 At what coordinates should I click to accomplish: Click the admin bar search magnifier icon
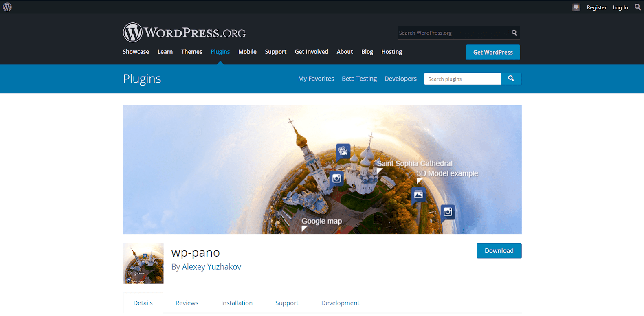[x=637, y=7]
